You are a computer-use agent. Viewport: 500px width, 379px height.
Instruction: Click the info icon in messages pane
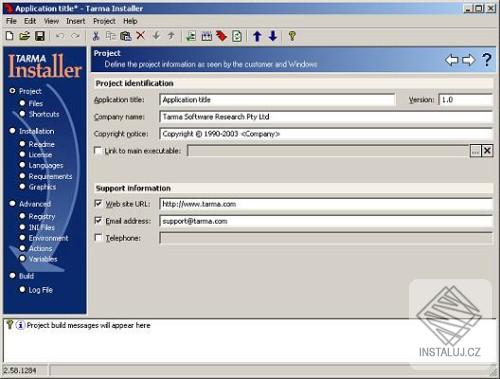coord(20,325)
